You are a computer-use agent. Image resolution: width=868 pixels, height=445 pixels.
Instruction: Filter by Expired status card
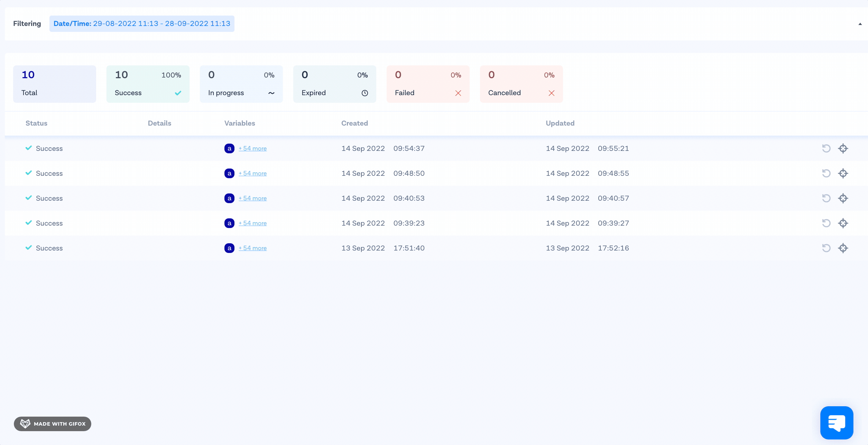click(x=334, y=84)
